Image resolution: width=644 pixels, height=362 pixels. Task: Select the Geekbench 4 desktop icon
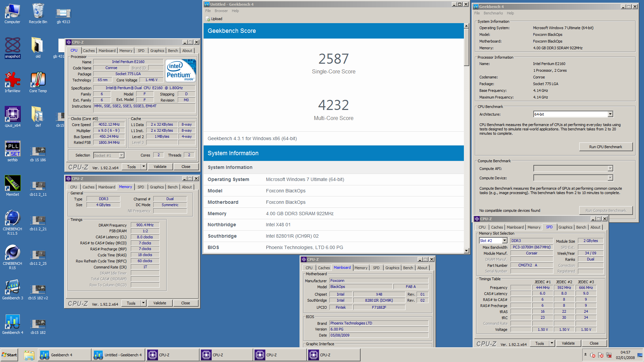point(12,324)
